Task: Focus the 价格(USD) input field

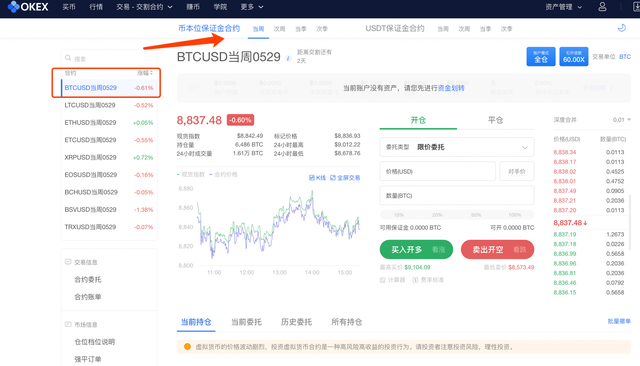Action: [x=438, y=171]
